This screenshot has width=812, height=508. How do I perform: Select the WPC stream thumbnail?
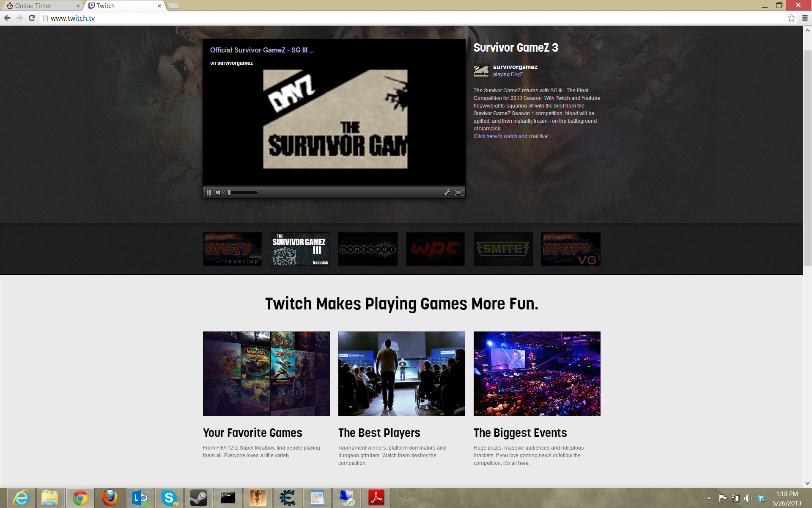(x=436, y=249)
